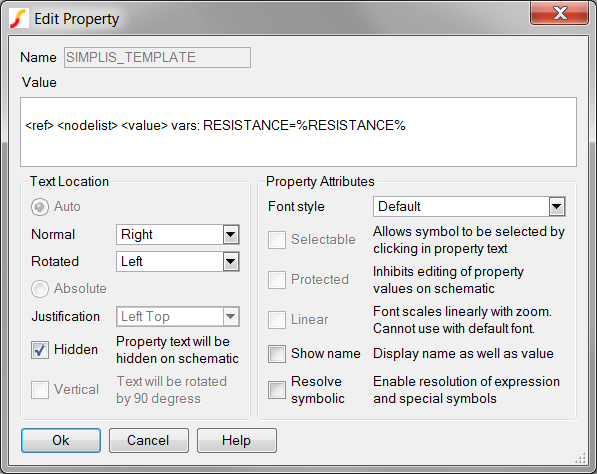Open Help for this dialog

click(237, 440)
